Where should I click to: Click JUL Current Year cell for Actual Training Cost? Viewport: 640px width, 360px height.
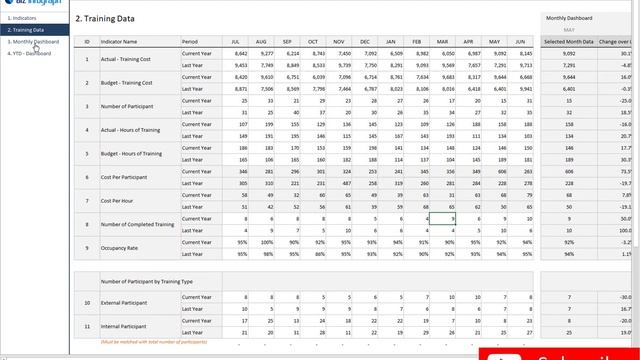(236, 53)
